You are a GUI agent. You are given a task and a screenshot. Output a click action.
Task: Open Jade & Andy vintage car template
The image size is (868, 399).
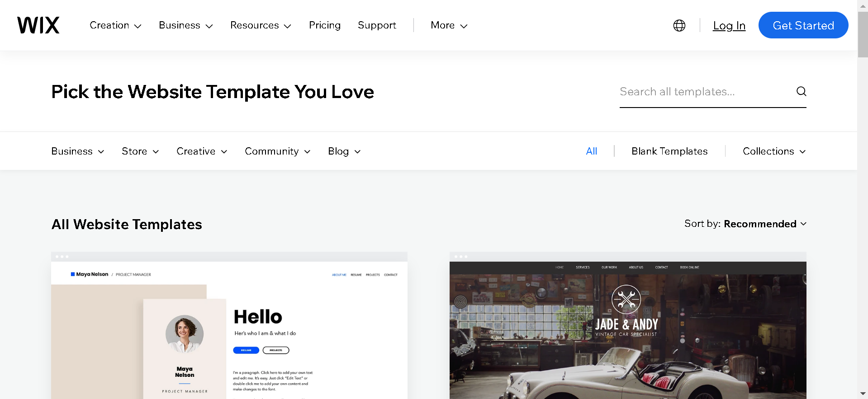[x=628, y=325]
